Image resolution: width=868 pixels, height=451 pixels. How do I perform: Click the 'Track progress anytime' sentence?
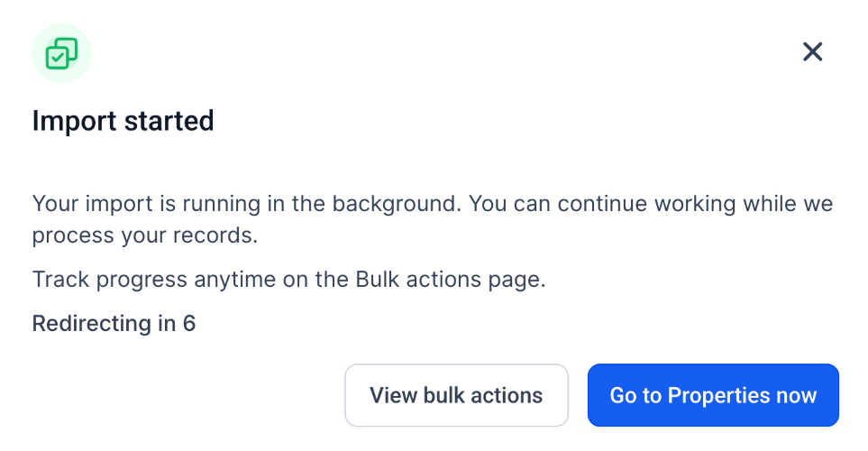[x=288, y=280]
